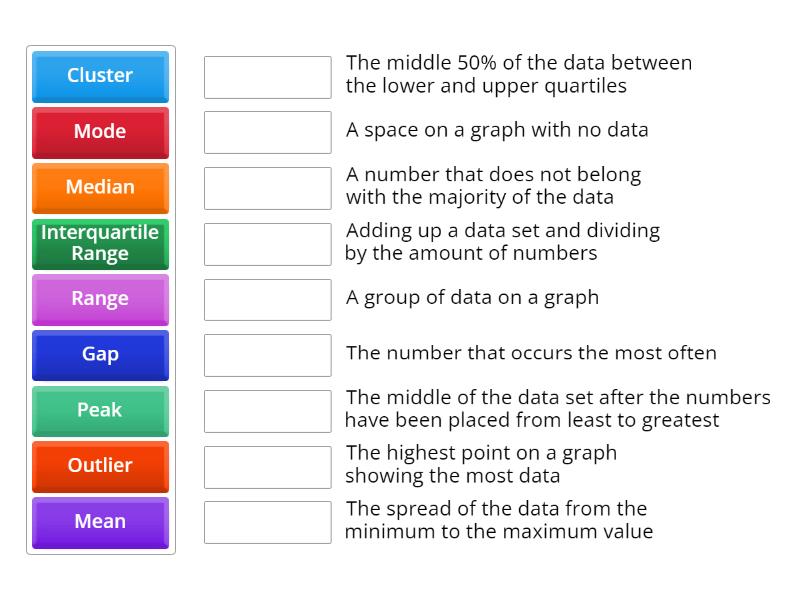800x600 pixels.
Task: Click the answer box for group of data definition
Action: (267, 298)
